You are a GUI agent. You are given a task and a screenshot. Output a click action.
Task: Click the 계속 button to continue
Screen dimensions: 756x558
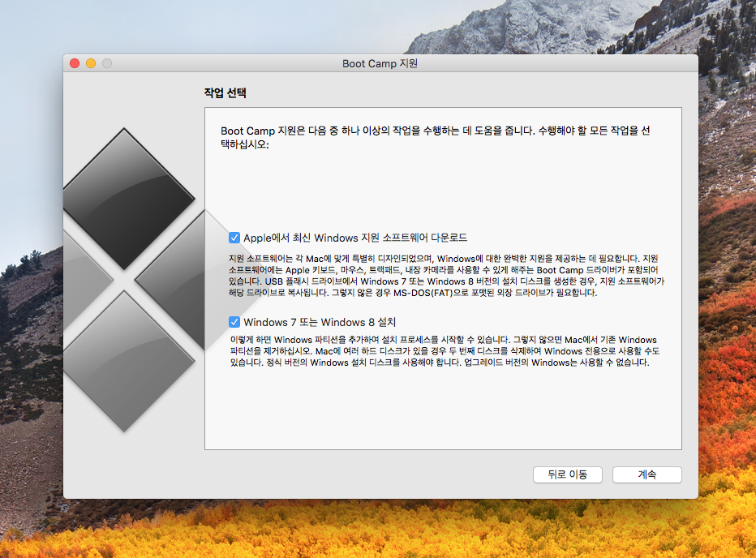(647, 474)
